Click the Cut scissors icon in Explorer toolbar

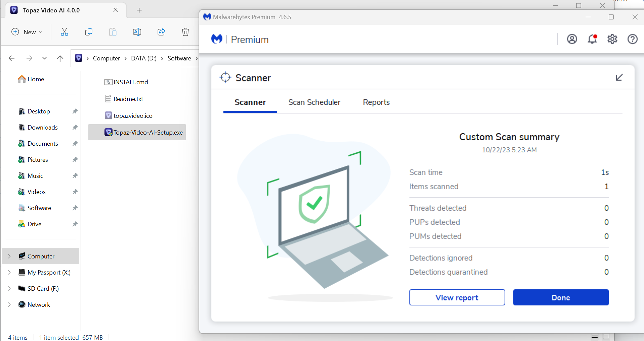65,32
